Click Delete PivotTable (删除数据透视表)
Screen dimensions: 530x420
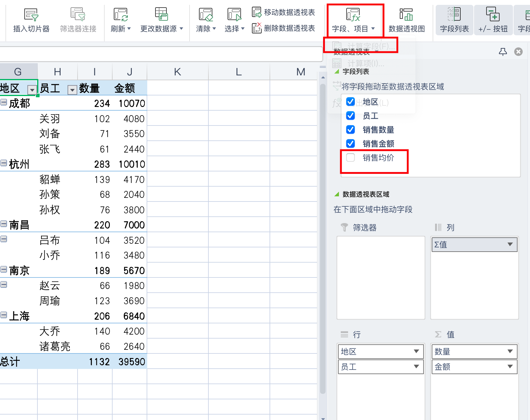coord(284,28)
